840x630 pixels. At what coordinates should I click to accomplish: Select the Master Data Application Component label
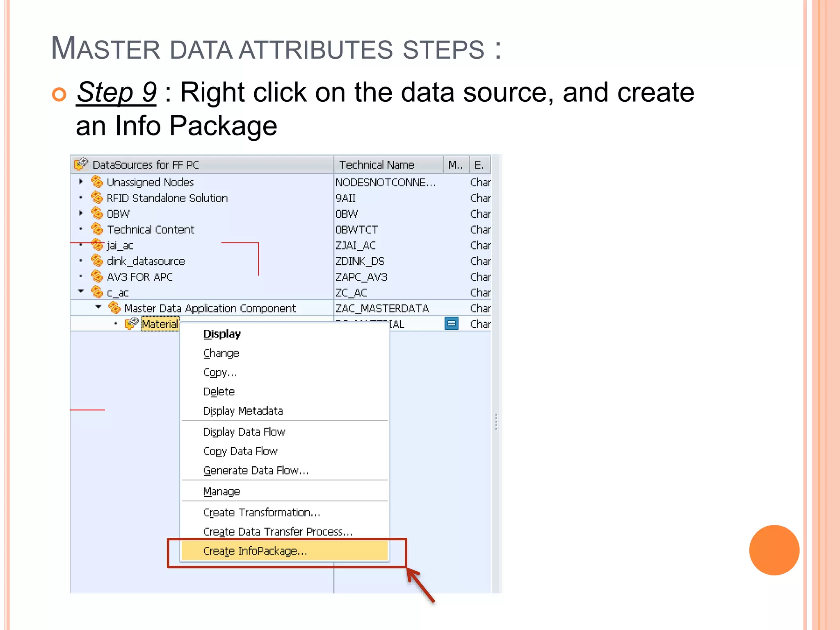tap(210, 308)
